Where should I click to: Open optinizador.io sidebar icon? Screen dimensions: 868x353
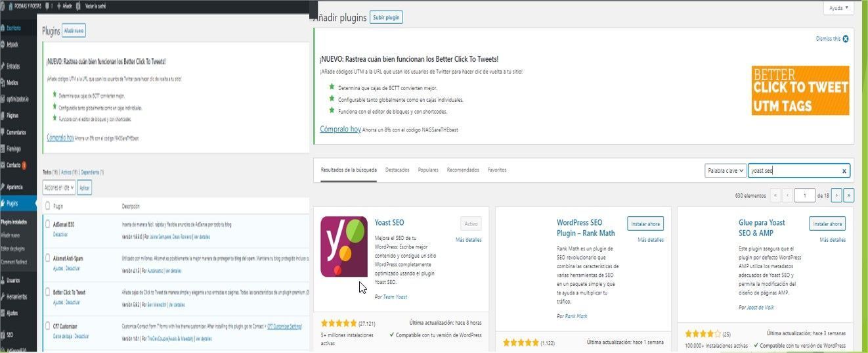3,99
